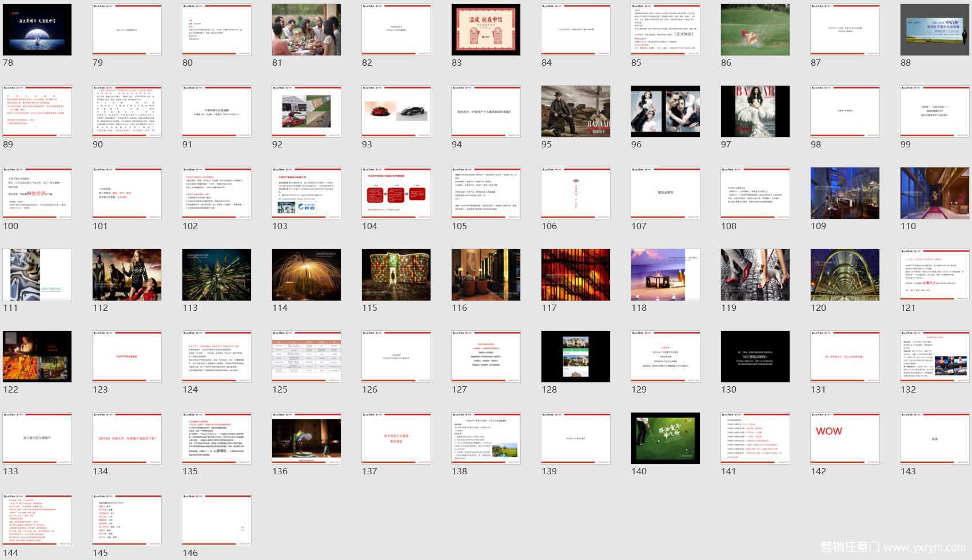Pick slide 136 with the spinning top
Image resolution: width=972 pixels, height=560 pixels.
pos(306,438)
